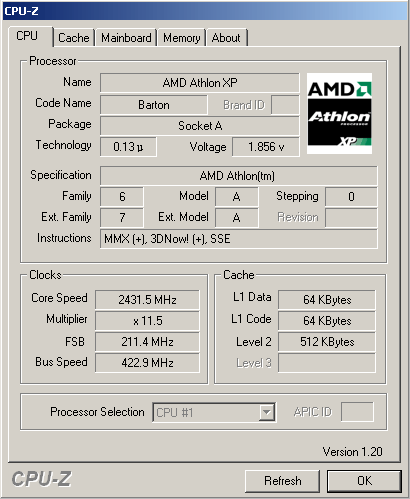Select the CPU tab
The height and width of the screenshot is (499, 410).
(x=27, y=36)
